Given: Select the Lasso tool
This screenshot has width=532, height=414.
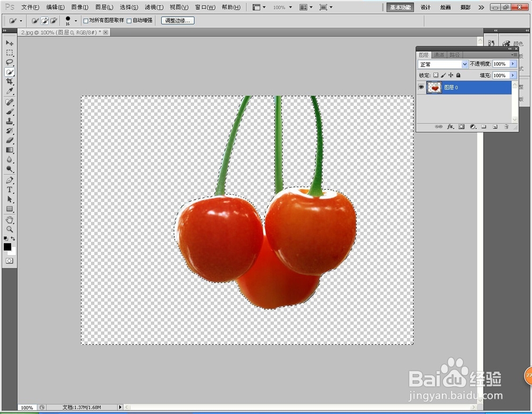Looking at the screenshot, I should 10,62.
